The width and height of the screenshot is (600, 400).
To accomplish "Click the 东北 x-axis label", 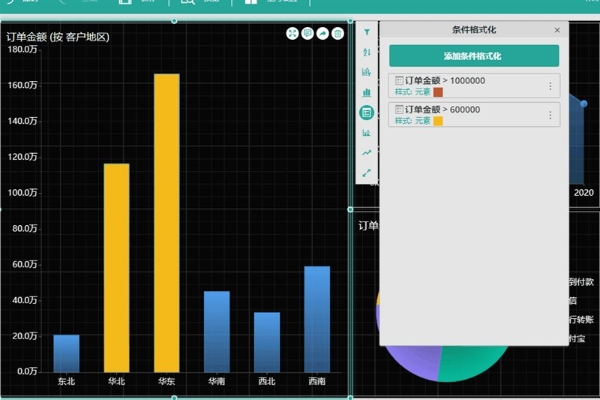I will pos(67,381).
